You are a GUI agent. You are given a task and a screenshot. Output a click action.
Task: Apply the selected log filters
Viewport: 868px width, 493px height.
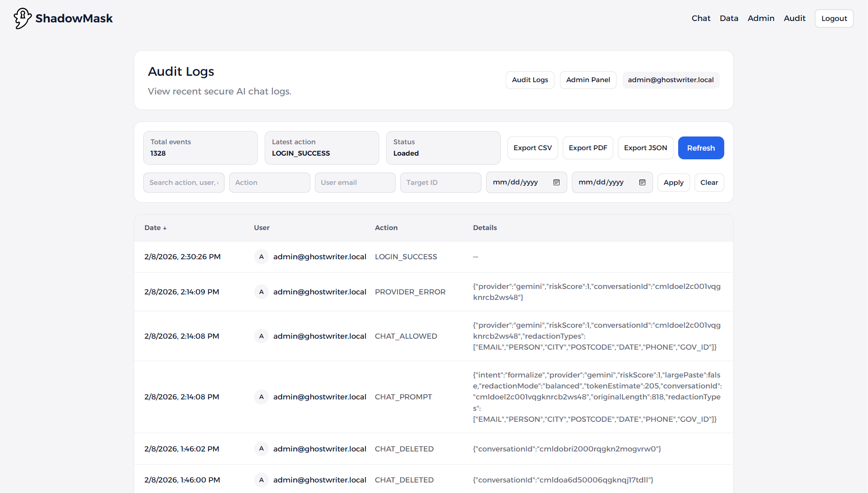point(673,183)
